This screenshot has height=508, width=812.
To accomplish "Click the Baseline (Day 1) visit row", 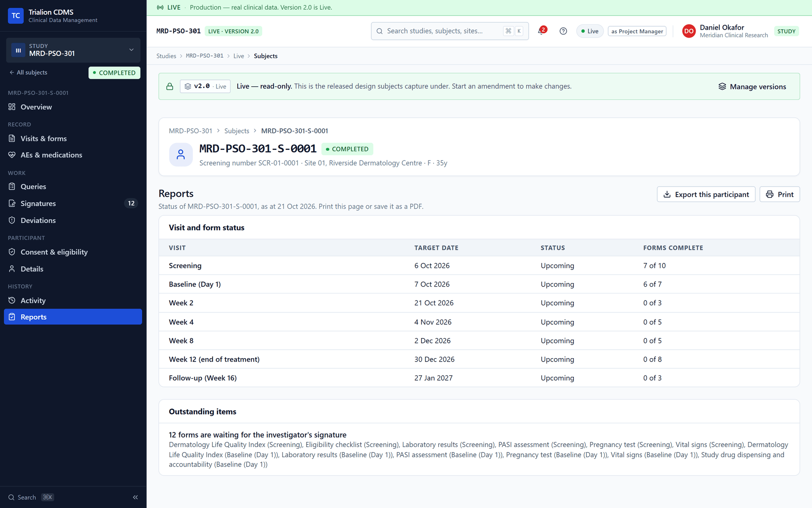I will [x=479, y=284].
